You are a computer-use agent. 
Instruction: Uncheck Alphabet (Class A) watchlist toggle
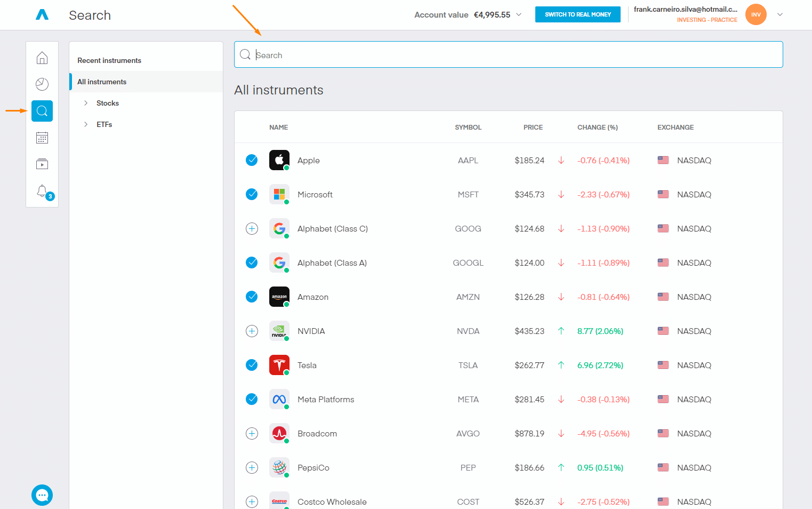(x=252, y=263)
